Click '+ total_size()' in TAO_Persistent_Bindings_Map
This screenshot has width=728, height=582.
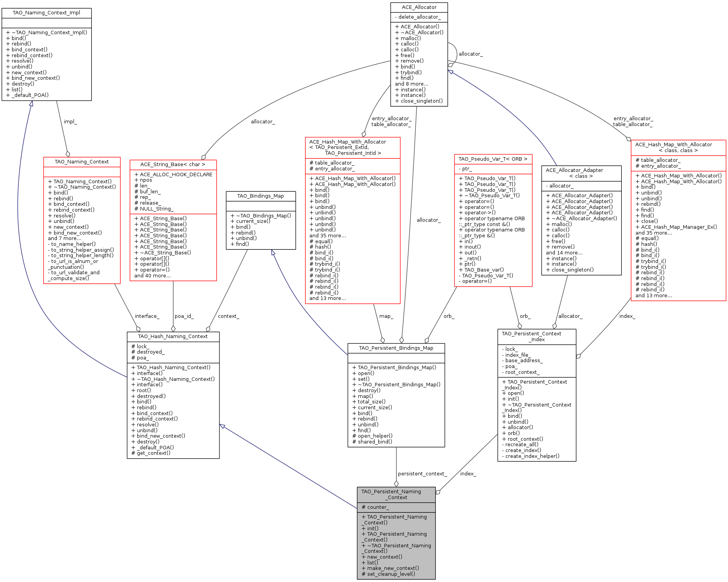coord(369,402)
